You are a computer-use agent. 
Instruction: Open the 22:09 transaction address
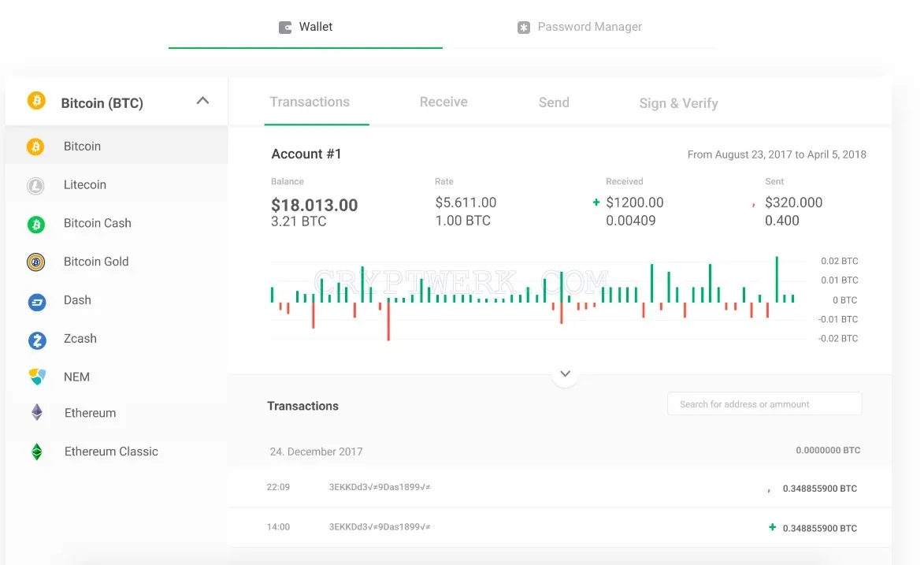[x=380, y=487]
